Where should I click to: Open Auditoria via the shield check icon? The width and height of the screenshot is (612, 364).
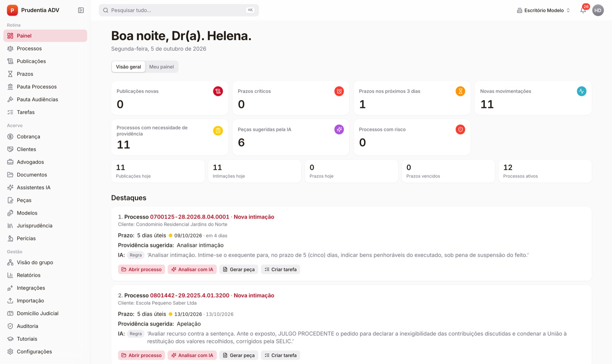[x=10, y=326]
